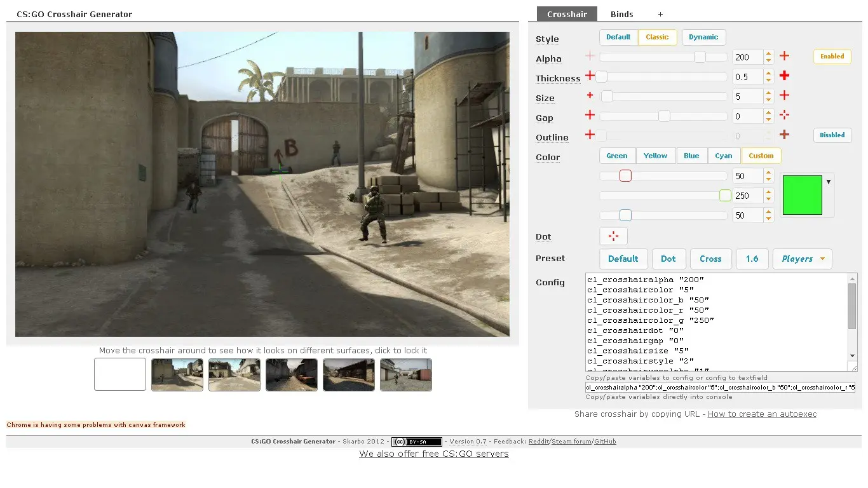Screen dimensions: 868x488
Task: Click the green color channel slider handle
Action: [x=725, y=196]
